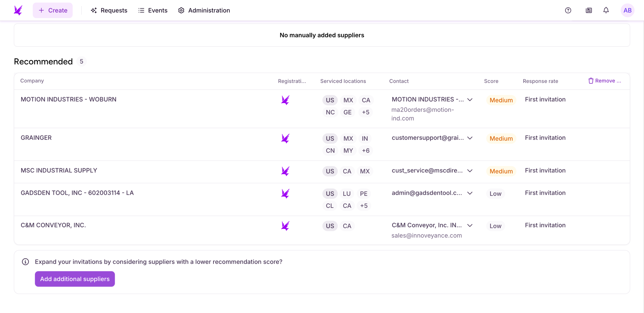Open the news feed icon
The height and width of the screenshot is (313, 644).
[589, 10]
